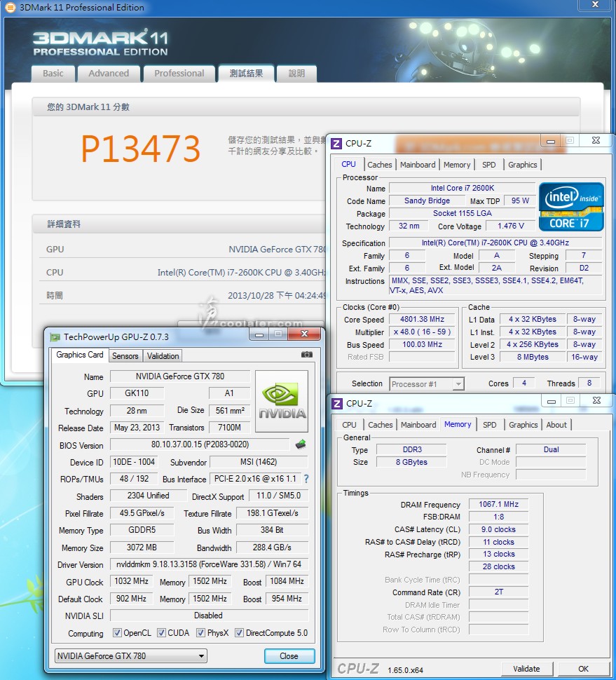The image size is (616, 680).
Task: Open the NVIDIA GeForce GTX 780 card dropdown
Action: click(131, 655)
